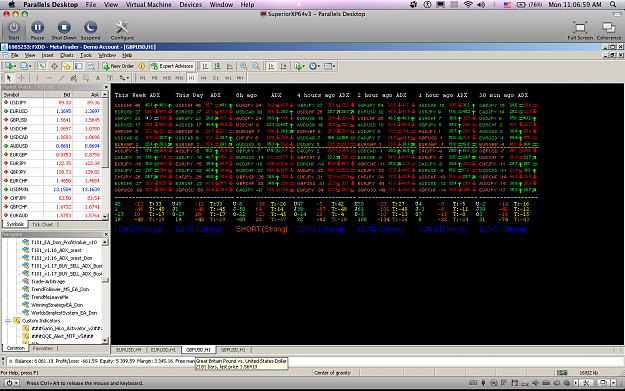625x391 pixels.
Task: Switch timeframe to W1
Action: tap(228, 78)
